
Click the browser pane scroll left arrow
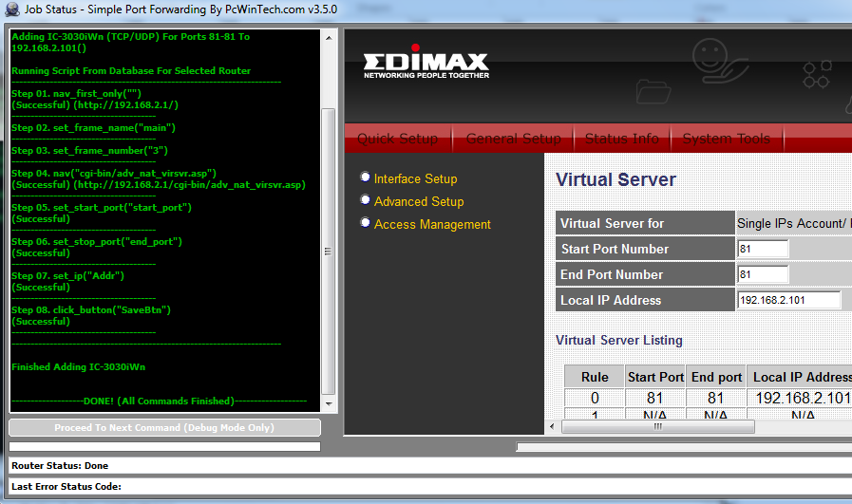pos(552,427)
